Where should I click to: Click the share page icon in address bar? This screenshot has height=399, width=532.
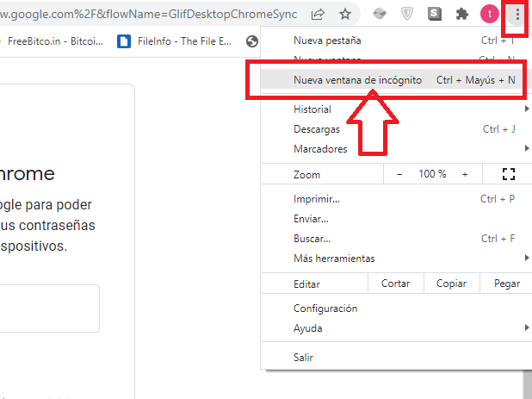coord(318,15)
